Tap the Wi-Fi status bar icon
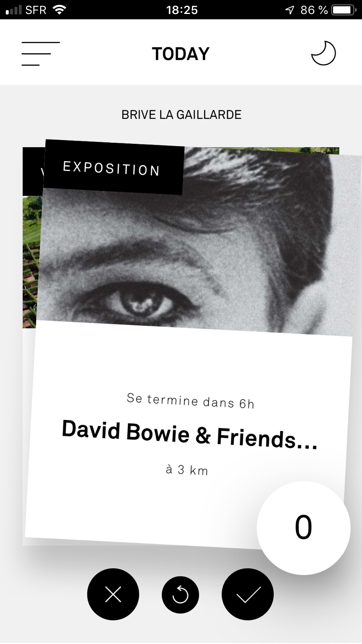 [x=59, y=10]
